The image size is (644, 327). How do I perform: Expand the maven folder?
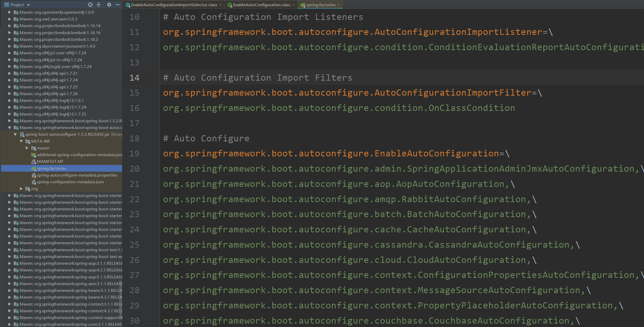tap(27, 148)
